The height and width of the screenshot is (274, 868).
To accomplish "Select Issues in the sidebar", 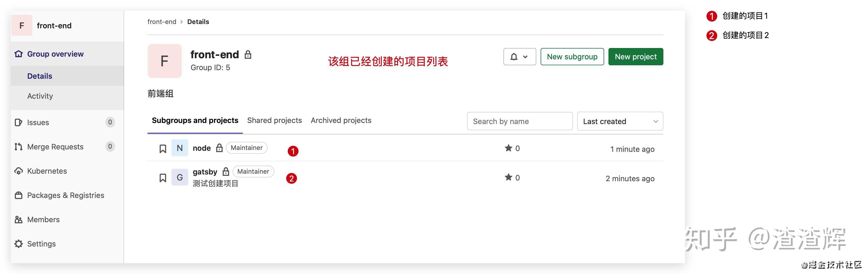I will (38, 122).
